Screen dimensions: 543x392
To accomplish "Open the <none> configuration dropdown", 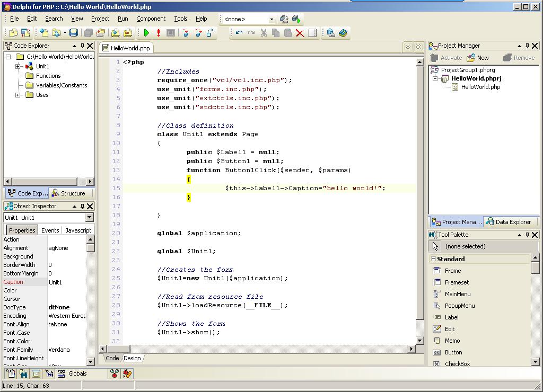I will [x=271, y=19].
